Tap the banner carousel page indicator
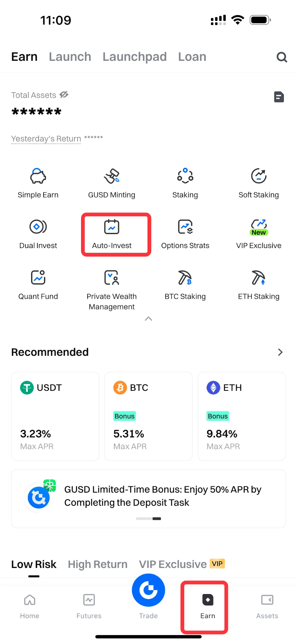297x644 pixels. pos(148,519)
